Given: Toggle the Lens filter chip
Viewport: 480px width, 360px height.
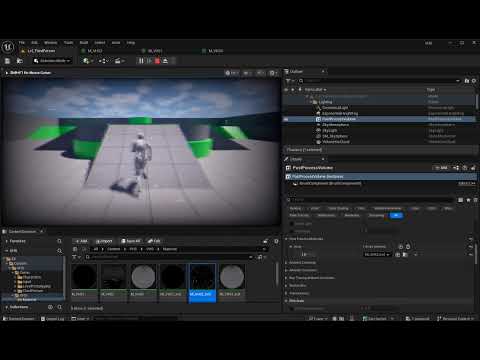Looking at the screenshot, I should point(416,208).
